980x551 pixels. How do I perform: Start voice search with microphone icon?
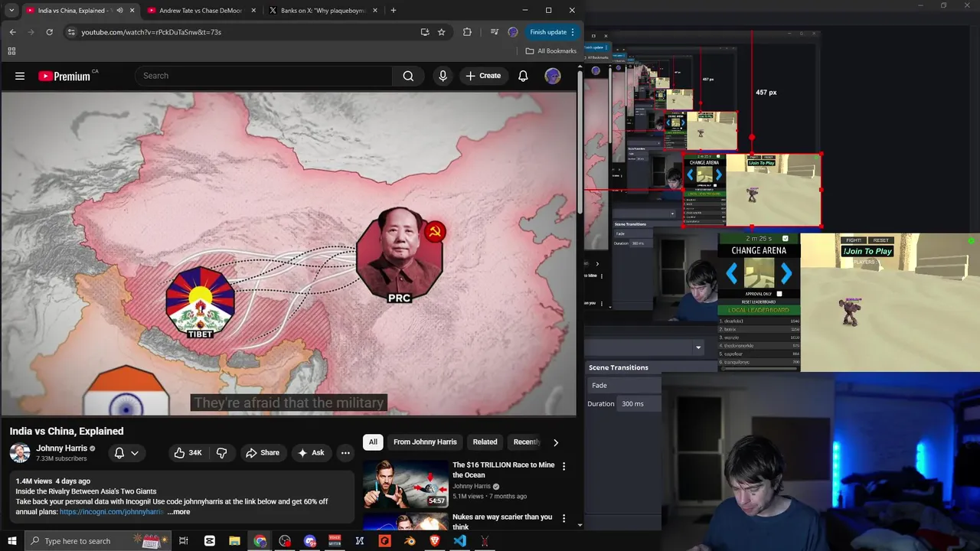[x=443, y=76]
